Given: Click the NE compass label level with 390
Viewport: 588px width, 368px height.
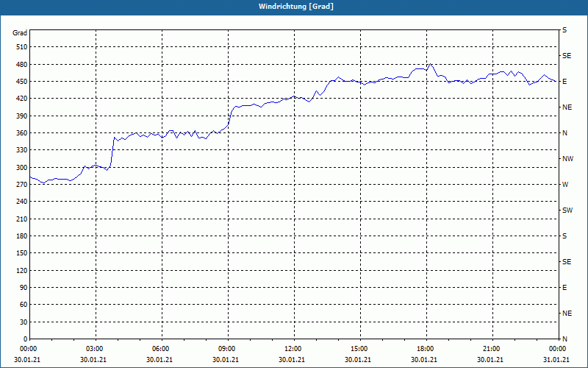Looking at the screenshot, I should (x=567, y=107).
